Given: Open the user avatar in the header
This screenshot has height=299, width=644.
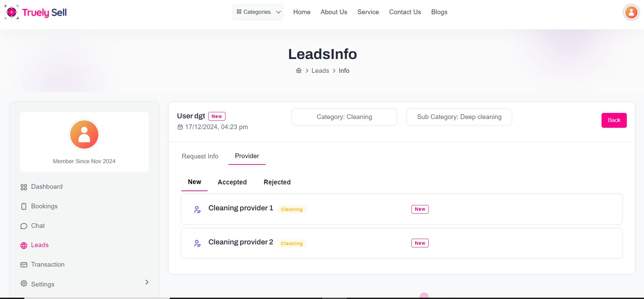Looking at the screenshot, I should pos(631,12).
